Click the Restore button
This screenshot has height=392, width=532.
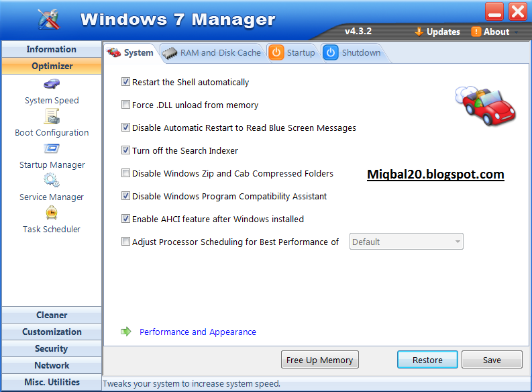pos(427,360)
